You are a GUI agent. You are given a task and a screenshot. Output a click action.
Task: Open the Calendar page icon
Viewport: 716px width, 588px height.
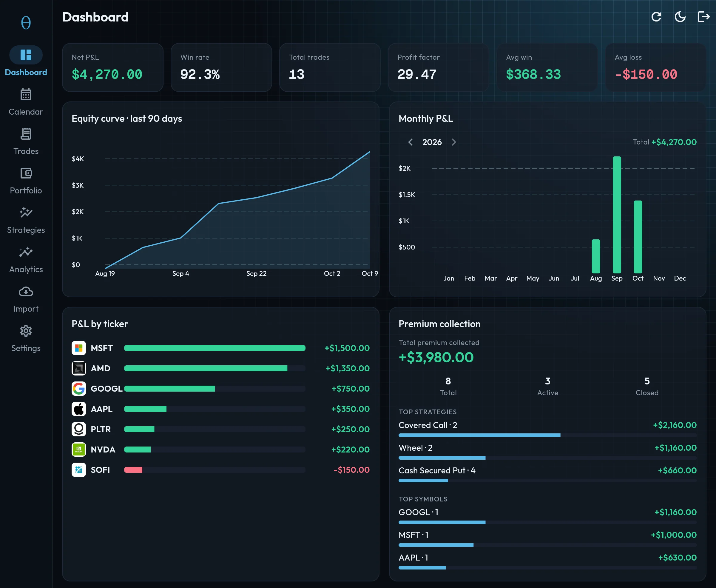[x=26, y=95]
